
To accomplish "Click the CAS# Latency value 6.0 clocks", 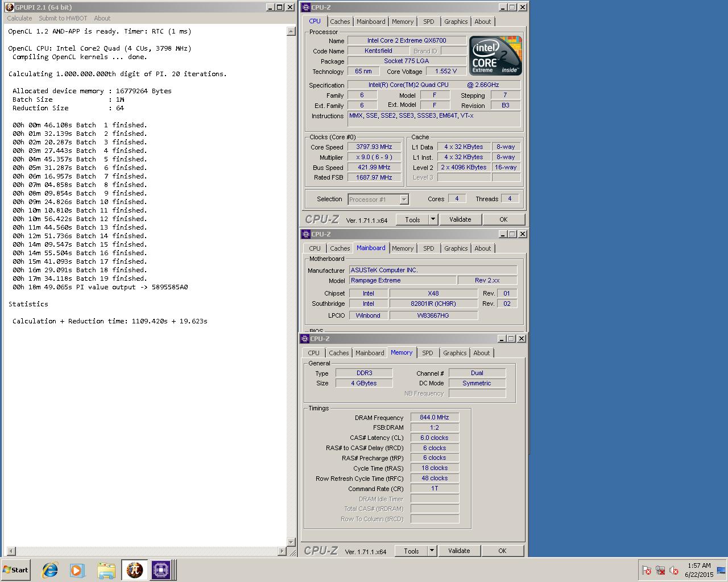I will pyautogui.click(x=435, y=438).
